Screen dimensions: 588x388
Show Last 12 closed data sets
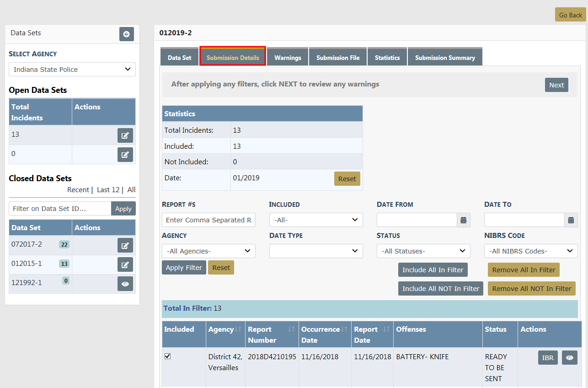(108, 190)
